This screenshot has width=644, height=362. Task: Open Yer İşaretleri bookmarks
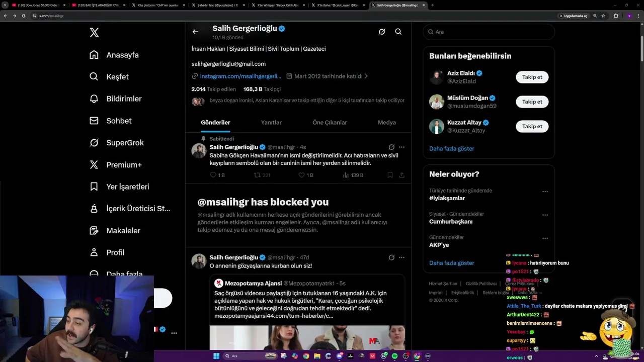point(119,187)
